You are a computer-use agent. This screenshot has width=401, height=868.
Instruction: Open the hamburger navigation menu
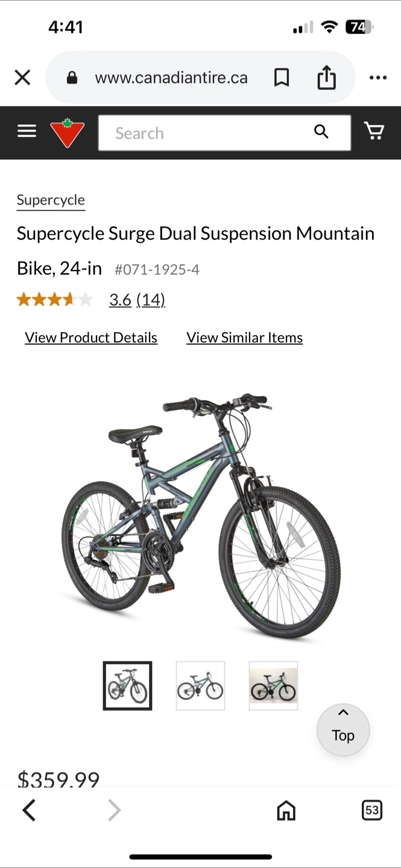27,131
